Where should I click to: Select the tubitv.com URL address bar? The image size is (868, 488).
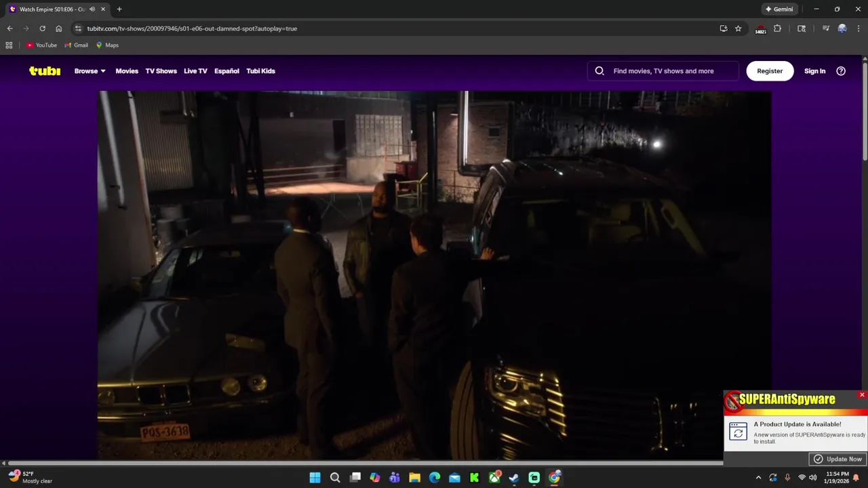coord(192,28)
